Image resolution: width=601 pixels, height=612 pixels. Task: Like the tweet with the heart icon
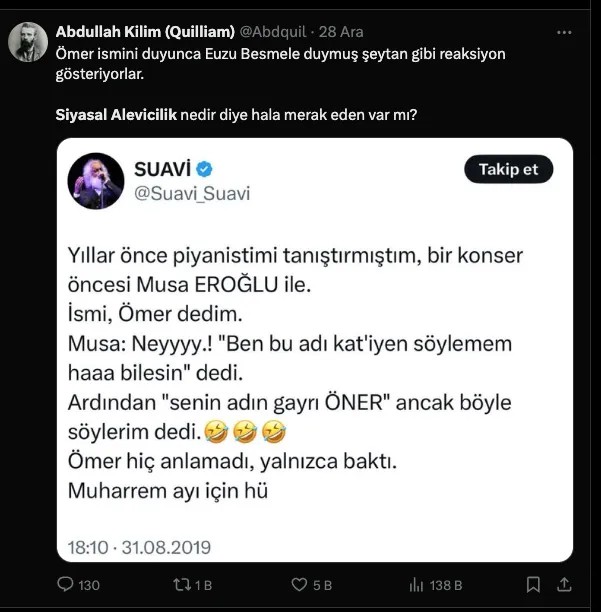pyautogui.click(x=298, y=584)
